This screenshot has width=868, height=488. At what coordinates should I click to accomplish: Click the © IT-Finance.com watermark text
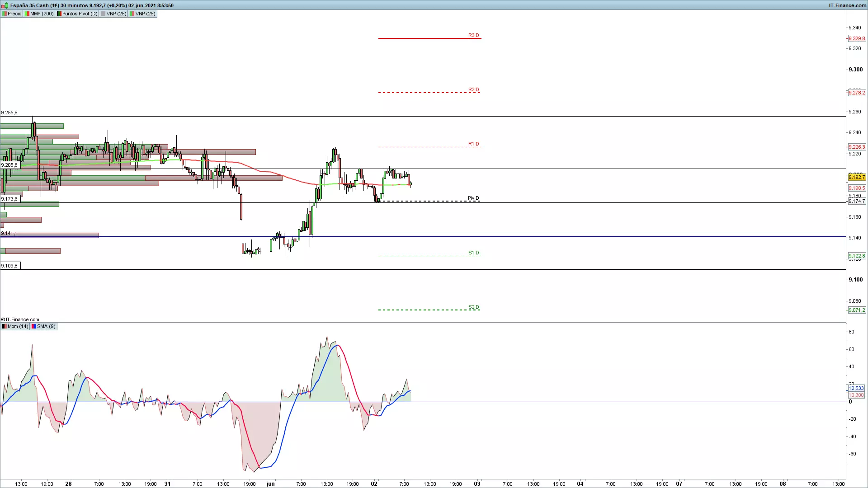tap(20, 319)
